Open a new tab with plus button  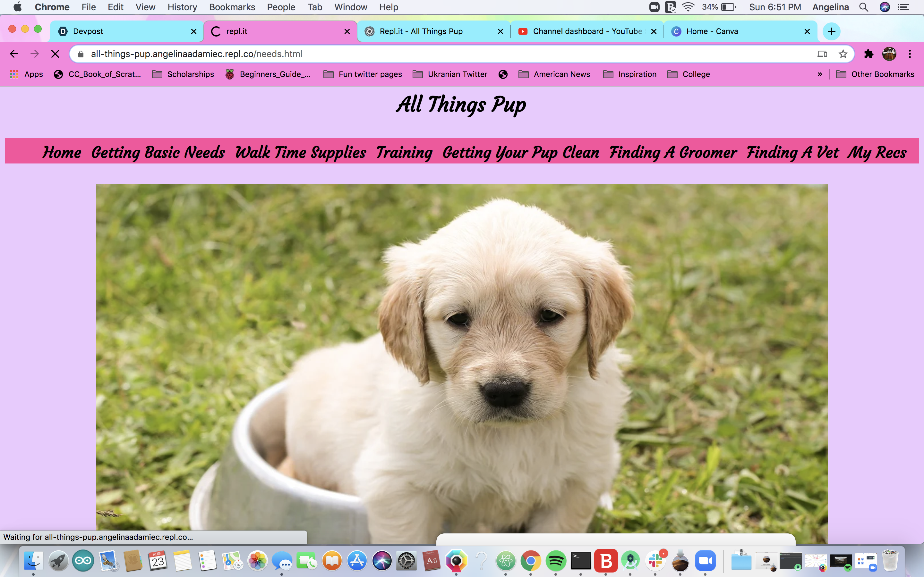(831, 31)
